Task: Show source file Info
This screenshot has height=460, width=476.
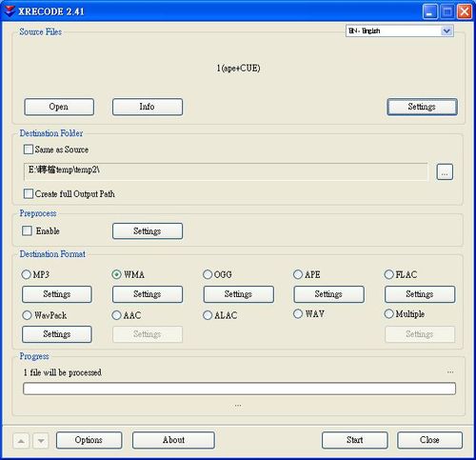Action: [x=148, y=107]
